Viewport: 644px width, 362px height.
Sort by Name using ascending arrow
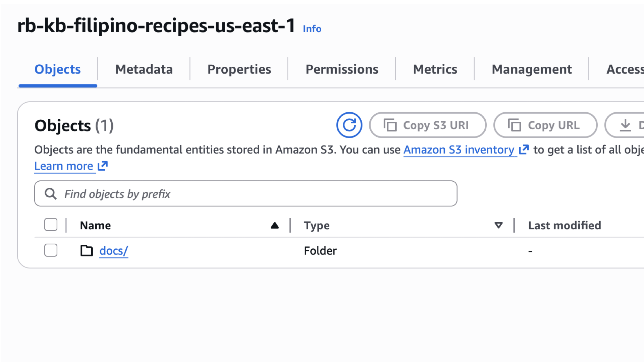275,225
